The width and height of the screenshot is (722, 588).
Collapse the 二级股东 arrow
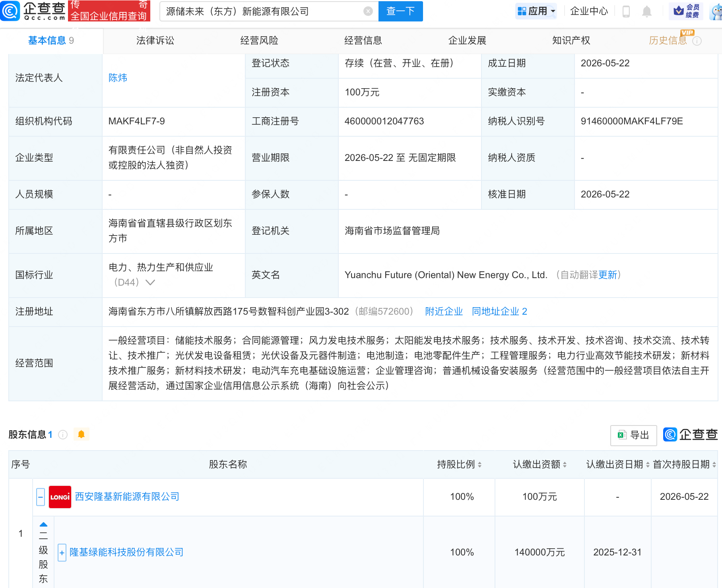(43, 525)
